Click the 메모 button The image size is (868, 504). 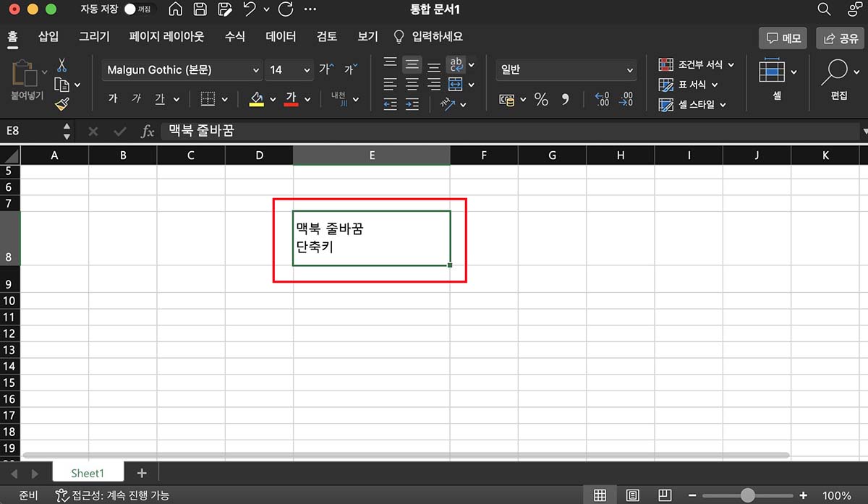783,38
